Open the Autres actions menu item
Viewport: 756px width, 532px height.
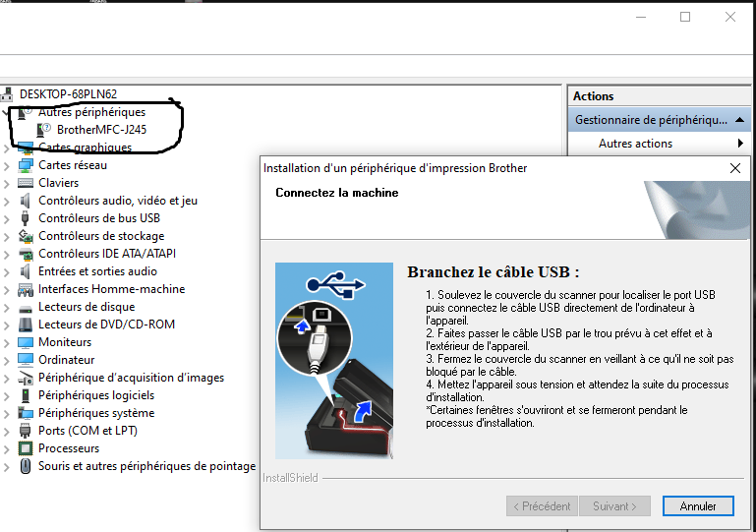click(x=635, y=144)
